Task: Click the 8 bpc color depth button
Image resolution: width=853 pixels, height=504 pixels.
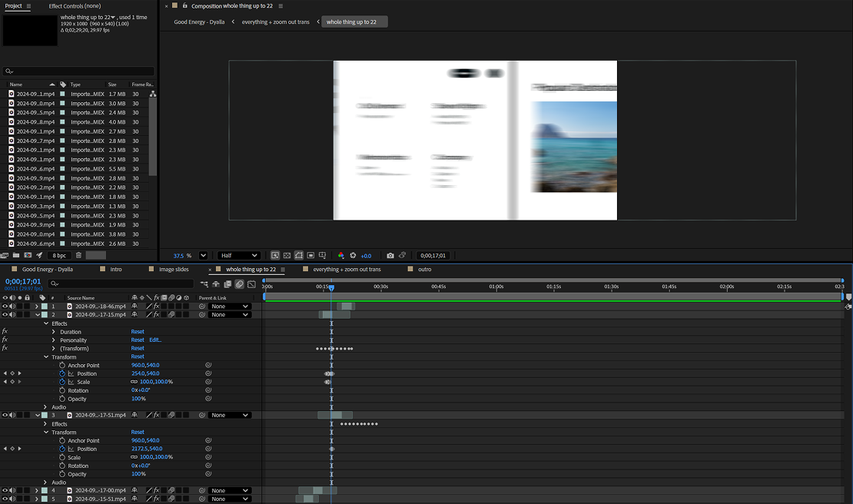Action: pyautogui.click(x=59, y=255)
